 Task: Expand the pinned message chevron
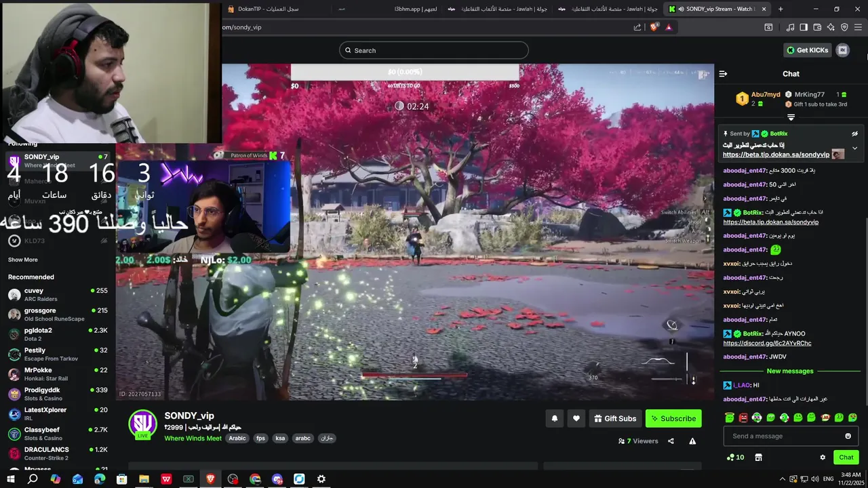854,148
